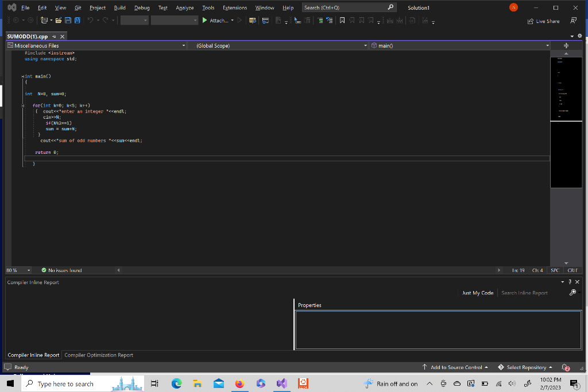Open Firefox from the taskbar
The height and width of the screenshot is (392, 588).
[x=239, y=383]
